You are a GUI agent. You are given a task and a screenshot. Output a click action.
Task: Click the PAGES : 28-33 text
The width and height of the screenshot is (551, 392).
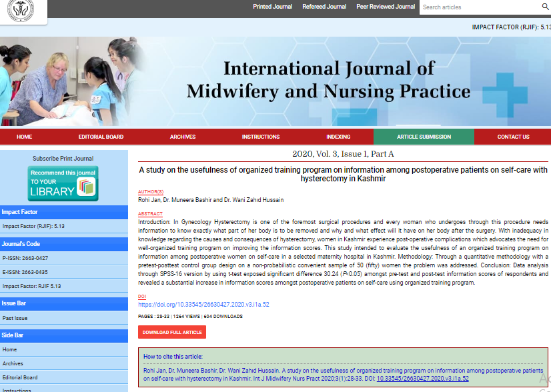pyautogui.click(x=153, y=317)
